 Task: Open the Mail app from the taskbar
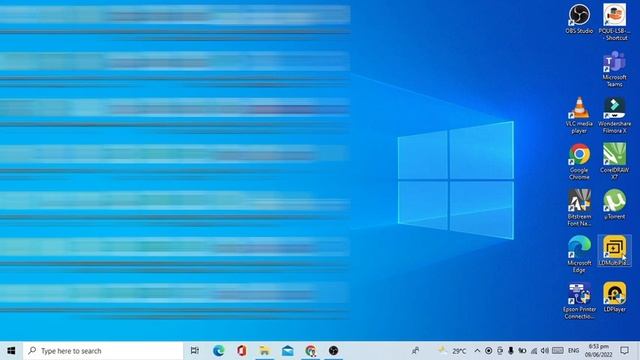click(x=287, y=351)
